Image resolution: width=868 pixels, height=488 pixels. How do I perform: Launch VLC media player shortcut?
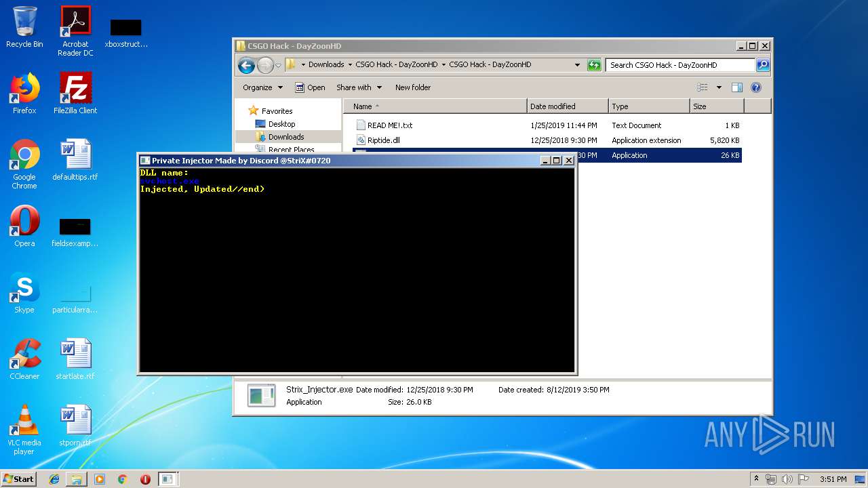point(24,430)
